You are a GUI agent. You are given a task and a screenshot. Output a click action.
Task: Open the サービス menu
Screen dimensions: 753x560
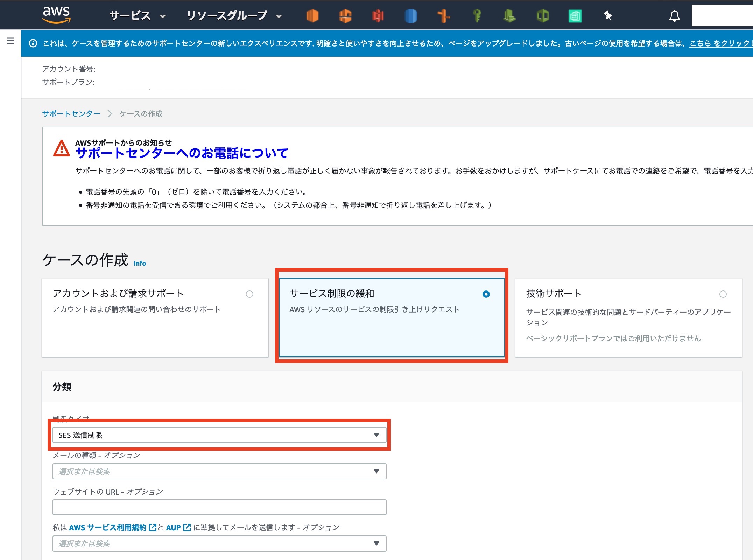pos(137,16)
